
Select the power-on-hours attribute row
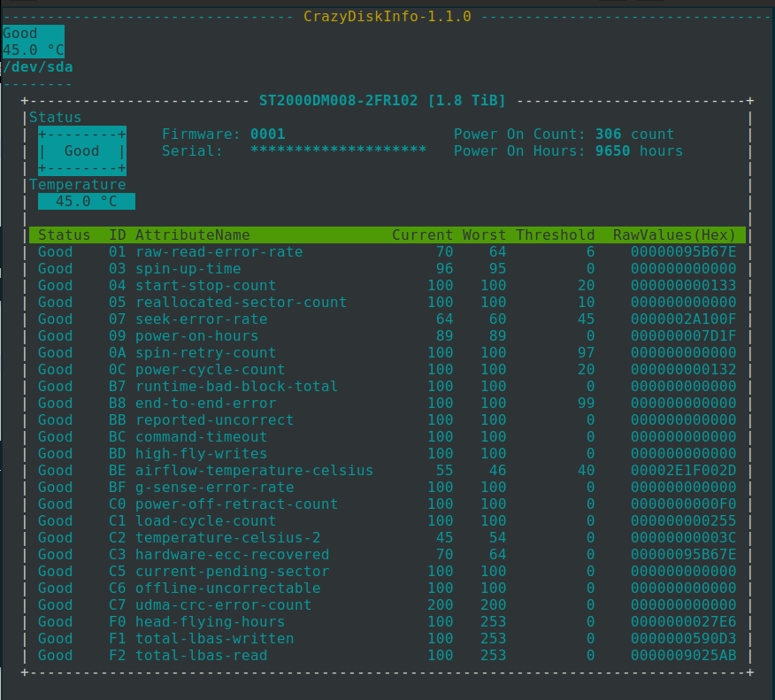[387, 335]
